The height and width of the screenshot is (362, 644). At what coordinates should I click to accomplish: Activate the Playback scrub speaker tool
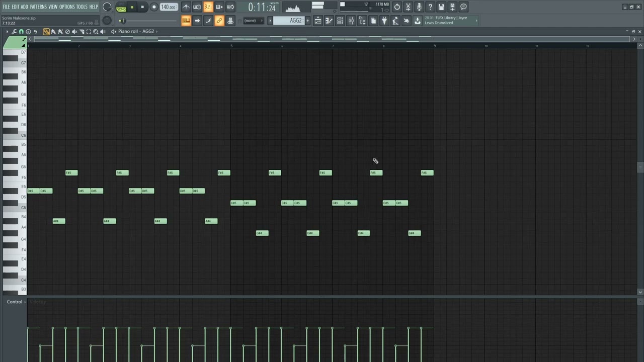[103, 32]
